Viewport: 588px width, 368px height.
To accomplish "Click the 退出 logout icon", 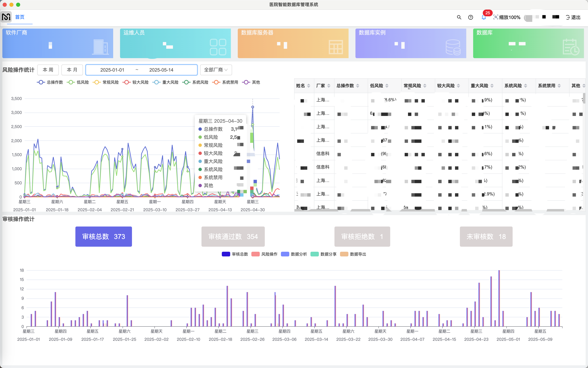I will 568,17.
